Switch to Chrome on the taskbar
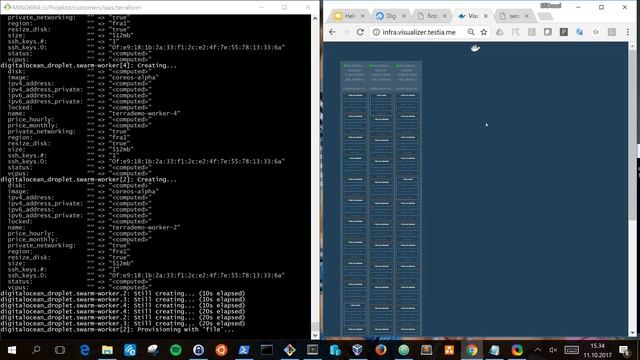The image size is (640, 360). 471,350
